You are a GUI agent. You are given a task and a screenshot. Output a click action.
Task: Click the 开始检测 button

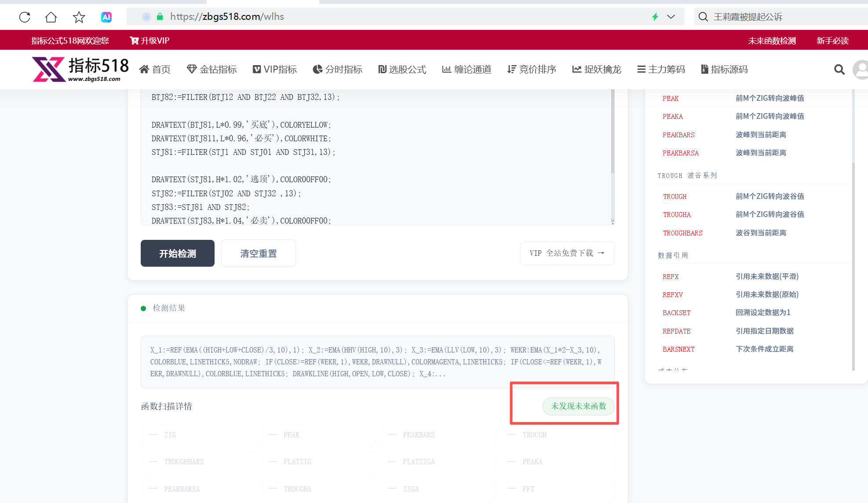pyautogui.click(x=178, y=253)
